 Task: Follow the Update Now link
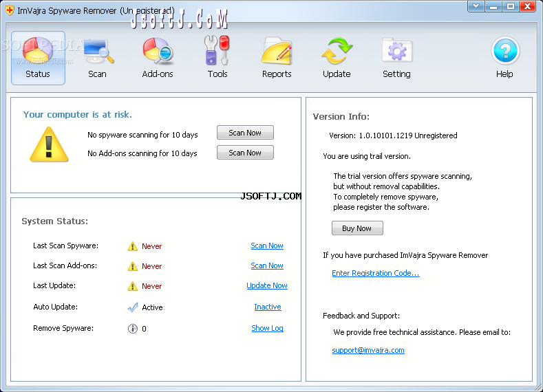[x=267, y=286]
